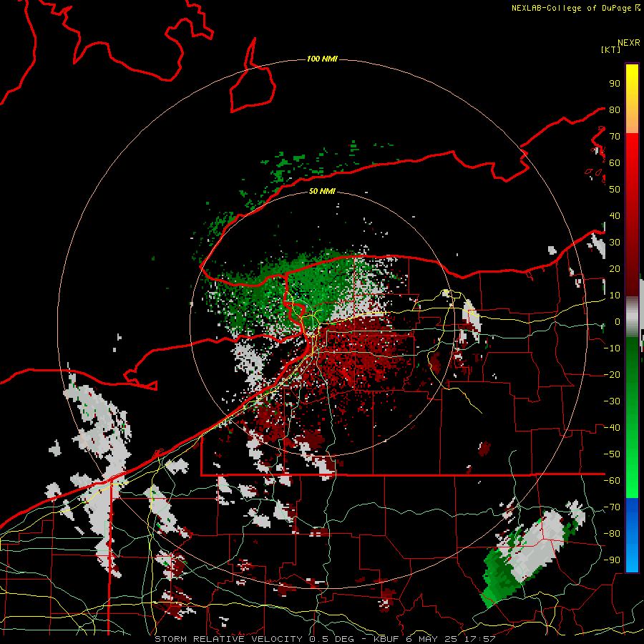Click the blue band at the color scale bottom
This screenshot has width=644, height=644.
(x=632, y=535)
